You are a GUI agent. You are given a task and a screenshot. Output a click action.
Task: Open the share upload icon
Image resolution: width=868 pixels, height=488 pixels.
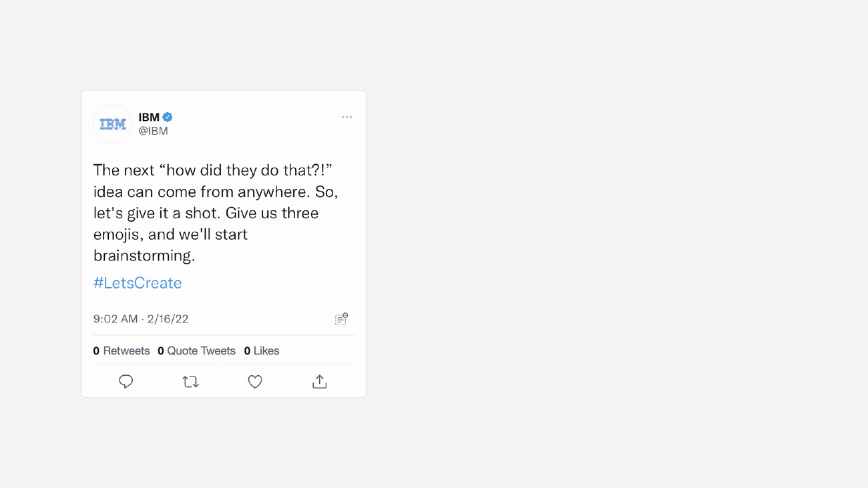coord(319,381)
